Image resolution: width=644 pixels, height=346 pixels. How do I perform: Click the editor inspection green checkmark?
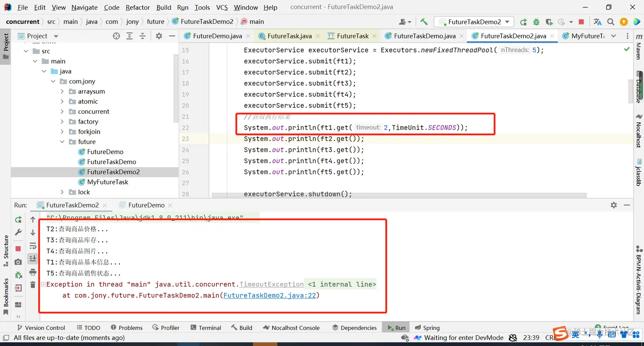tap(627, 49)
